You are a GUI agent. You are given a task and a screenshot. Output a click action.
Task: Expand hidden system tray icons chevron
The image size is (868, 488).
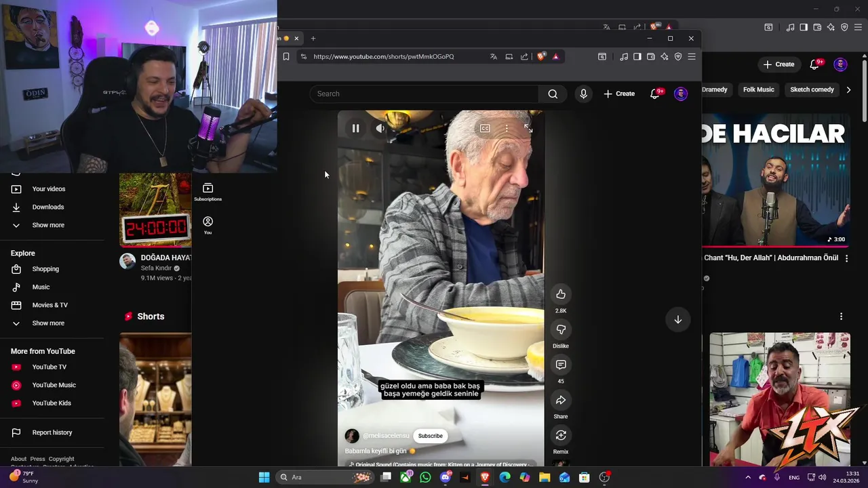pyautogui.click(x=748, y=477)
